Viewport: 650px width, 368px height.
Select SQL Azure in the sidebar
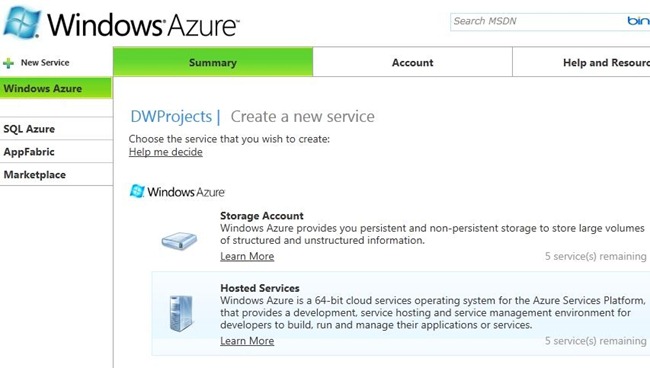click(x=56, y=129)
